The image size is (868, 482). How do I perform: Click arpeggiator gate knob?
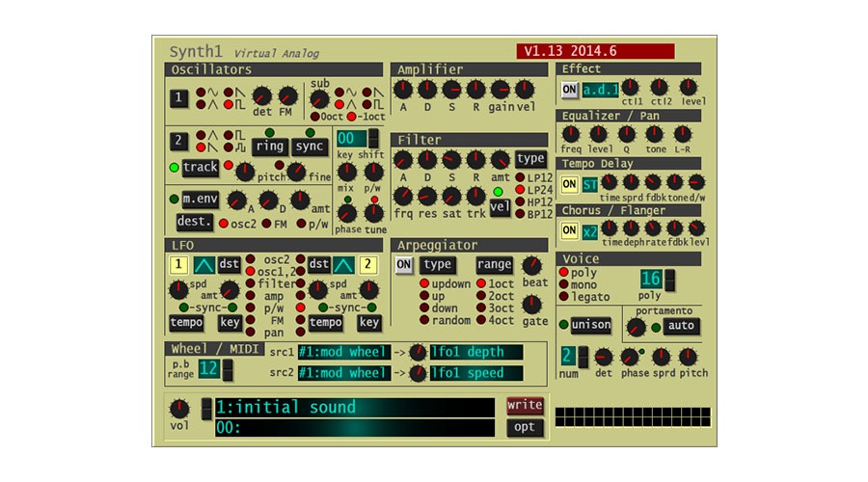tap(532, 305)
